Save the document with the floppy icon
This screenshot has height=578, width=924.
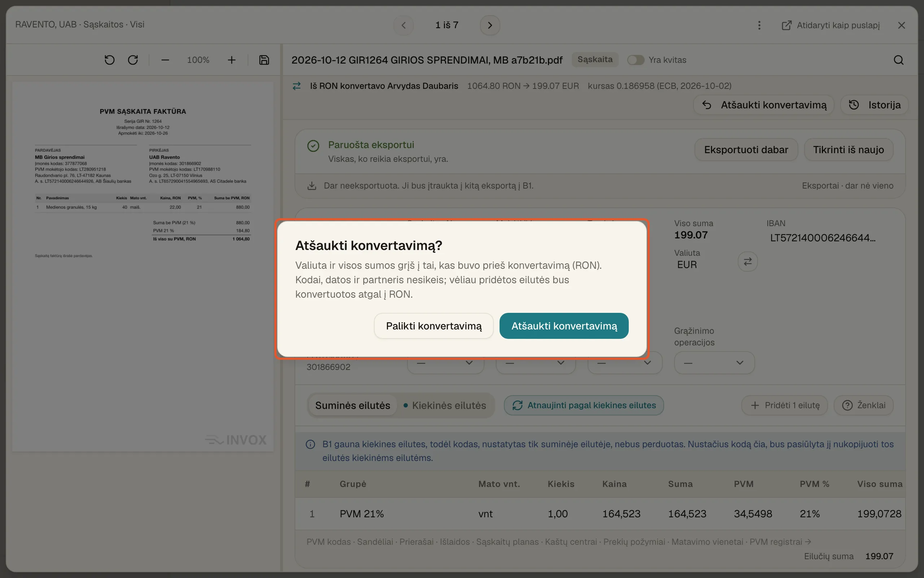264,60
